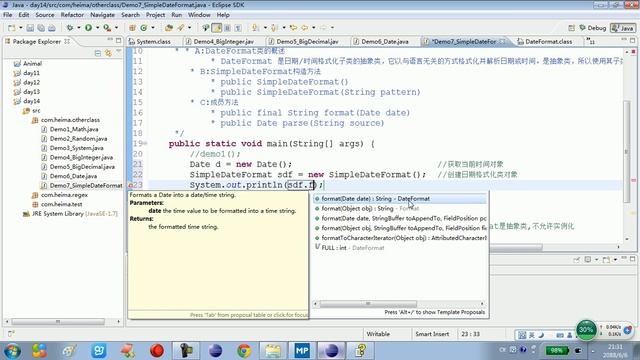Click the Save toolbar icon
The image size is (640, 360).
point(30,28)
